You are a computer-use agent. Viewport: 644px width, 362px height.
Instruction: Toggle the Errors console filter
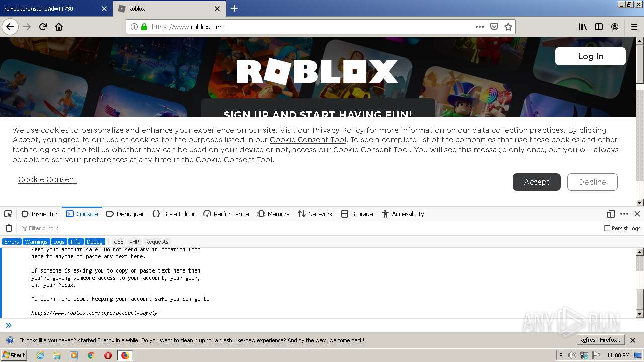11,242
